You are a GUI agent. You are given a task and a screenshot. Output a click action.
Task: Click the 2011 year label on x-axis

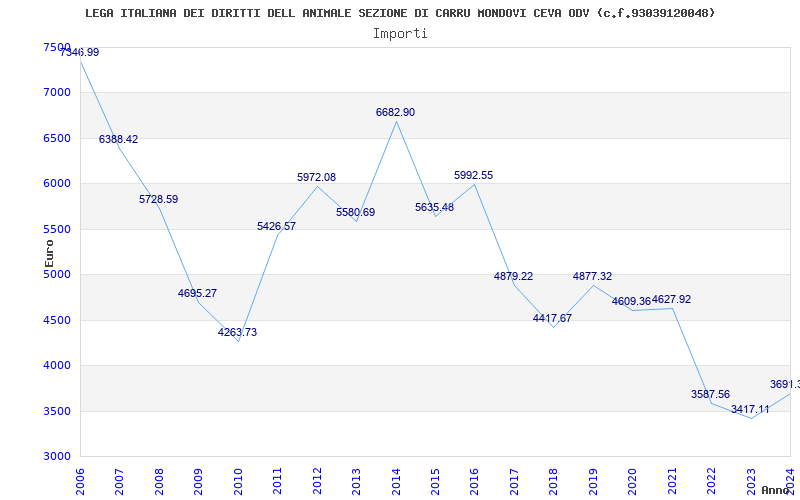[x=277, y=483]
